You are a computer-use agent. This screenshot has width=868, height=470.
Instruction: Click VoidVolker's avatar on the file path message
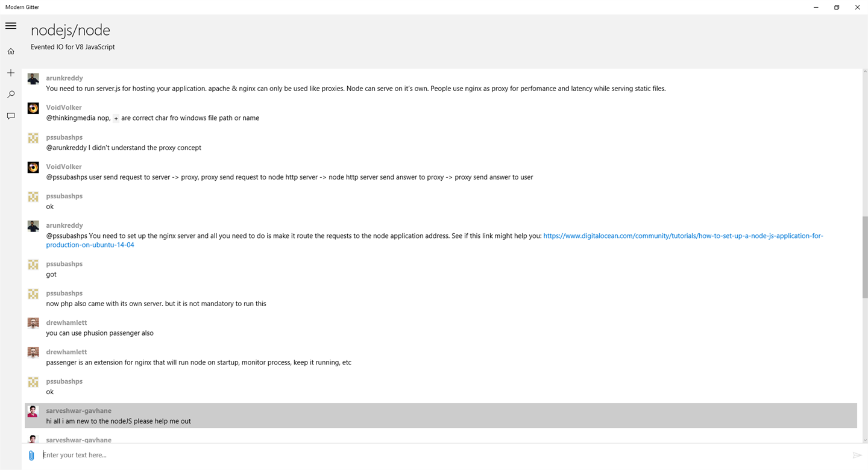tap(33, 108)
